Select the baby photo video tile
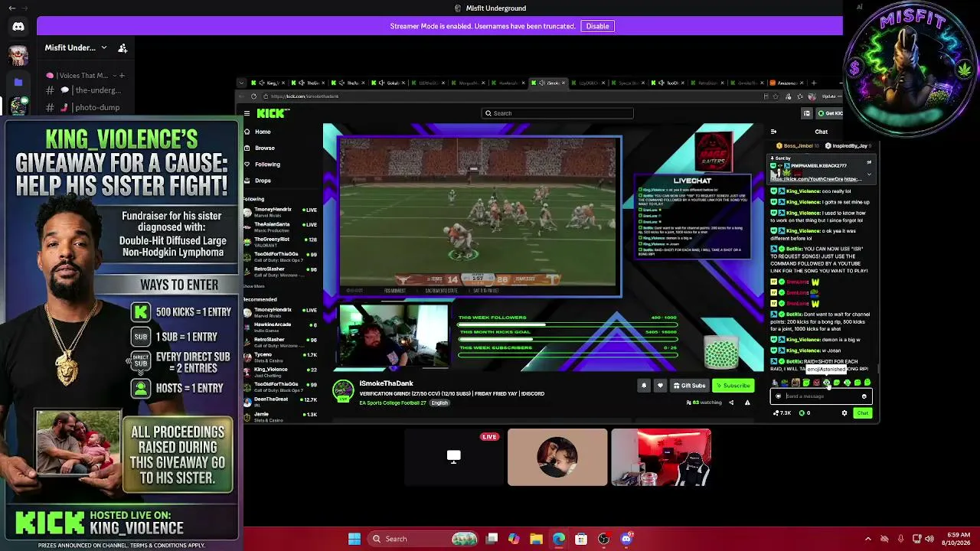 pos(557,458)
